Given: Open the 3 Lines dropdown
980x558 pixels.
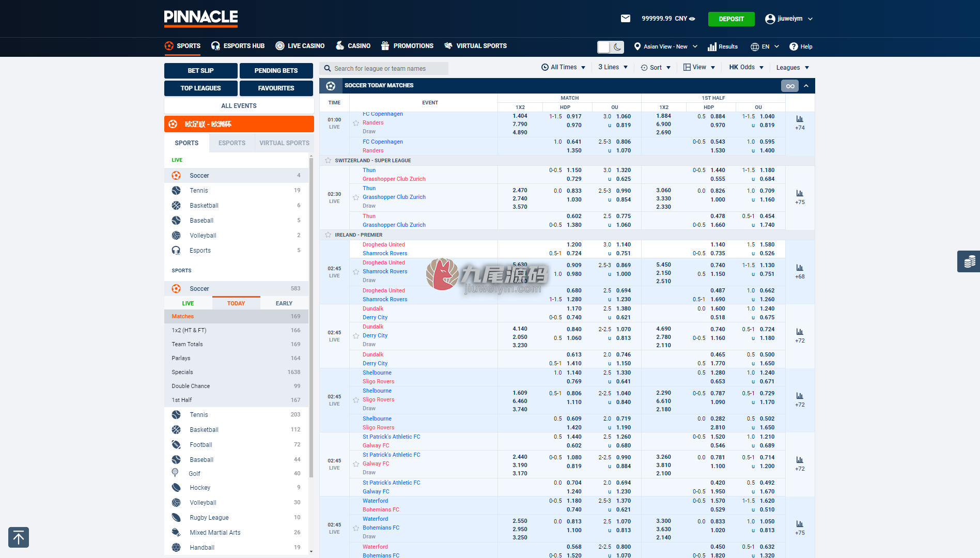Looking at the screenshot, I should coord(613,67).
